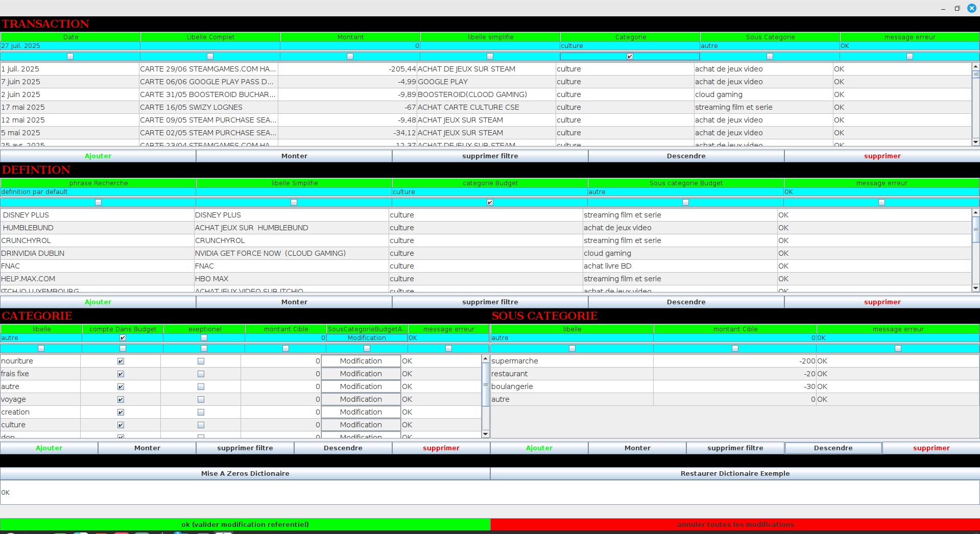The width and height of the screenshot is (980, 534).
Task: Uncheck the Transaction Categorie column filter checkbox
Action: 630,57
